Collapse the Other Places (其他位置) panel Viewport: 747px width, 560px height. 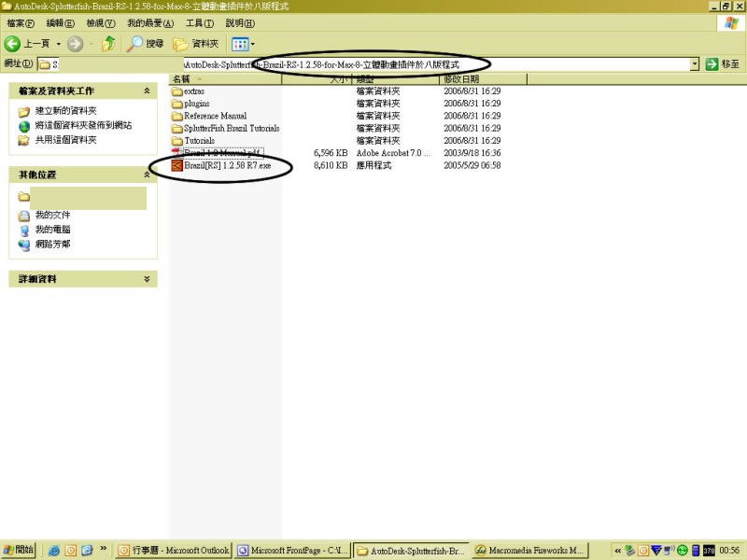point(147,175)
